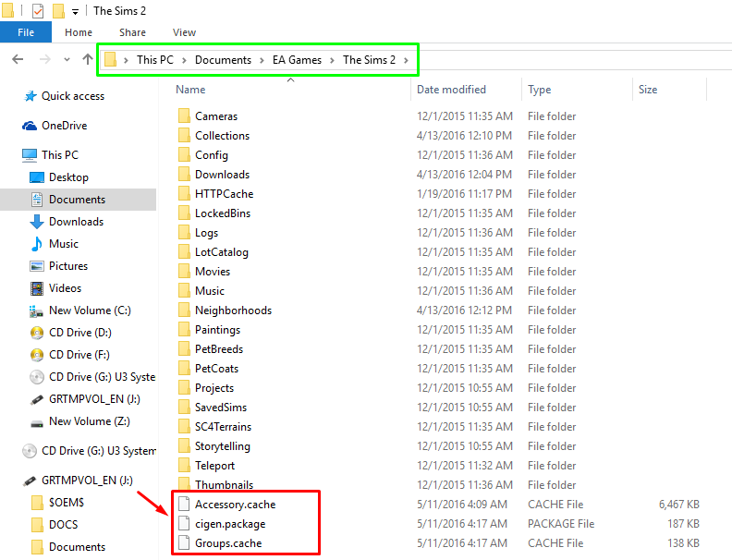Select the Collections folder icon
The height and width of the screenshot is (560, 732).
coord(184,135)
